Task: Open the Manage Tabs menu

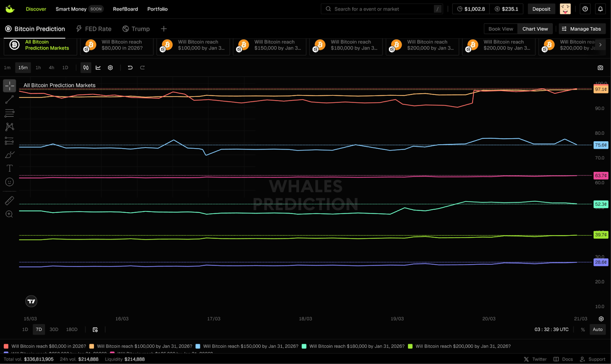Action: (x=582, y=29)
